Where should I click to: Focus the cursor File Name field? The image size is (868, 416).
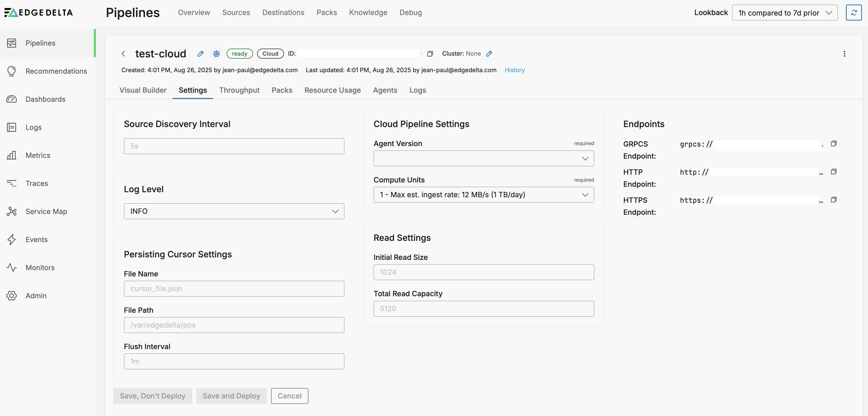tap(234, 288)
